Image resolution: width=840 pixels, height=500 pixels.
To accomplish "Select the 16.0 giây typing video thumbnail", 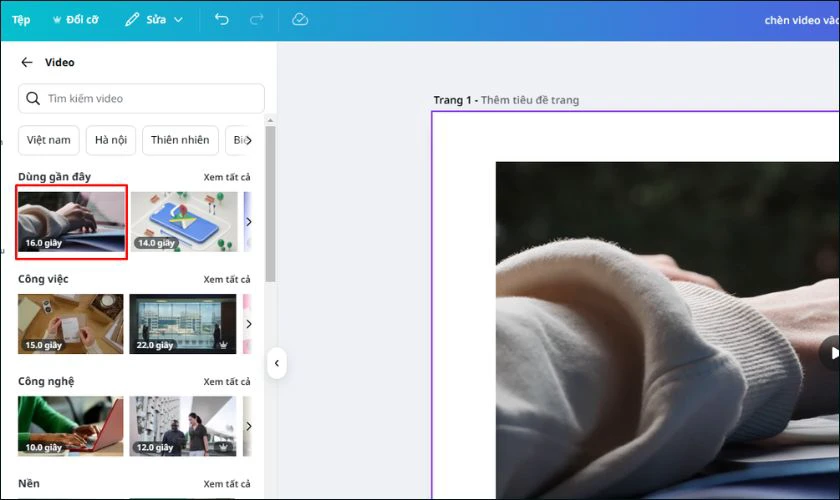I will coord(71,222).
